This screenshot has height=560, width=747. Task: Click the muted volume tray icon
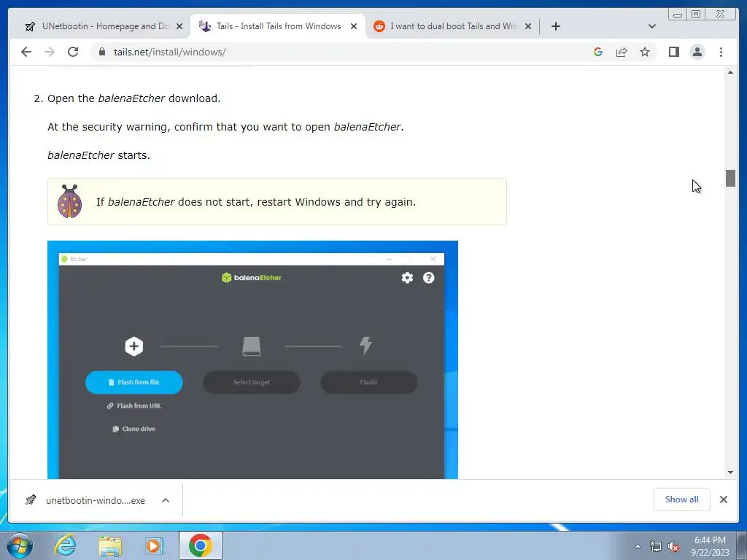click(673, 547)
